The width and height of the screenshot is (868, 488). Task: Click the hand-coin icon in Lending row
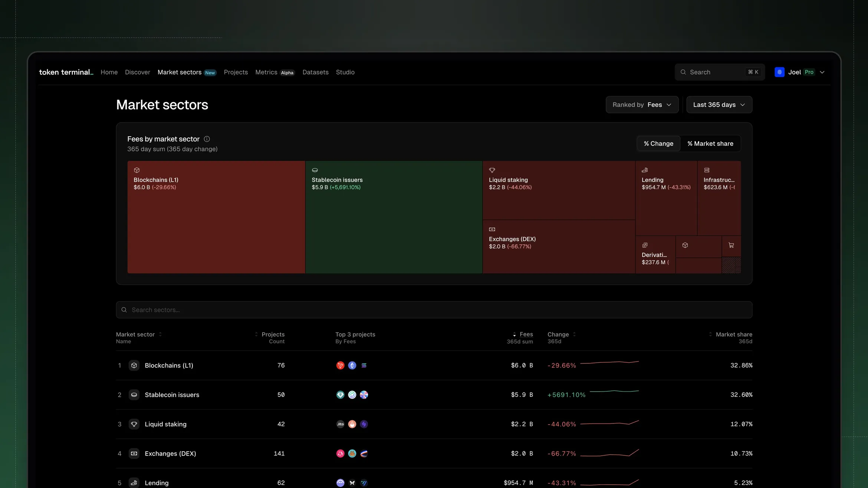pyautogui.click(x=134, y=482)
